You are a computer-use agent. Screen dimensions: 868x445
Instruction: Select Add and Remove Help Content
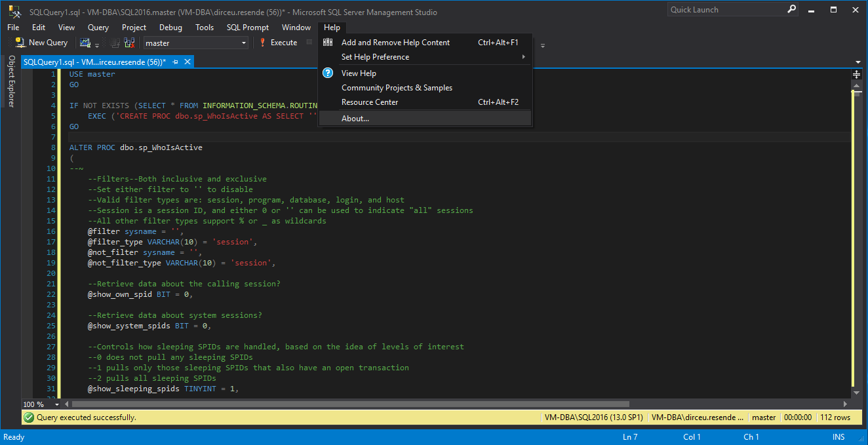click(425, 43)
